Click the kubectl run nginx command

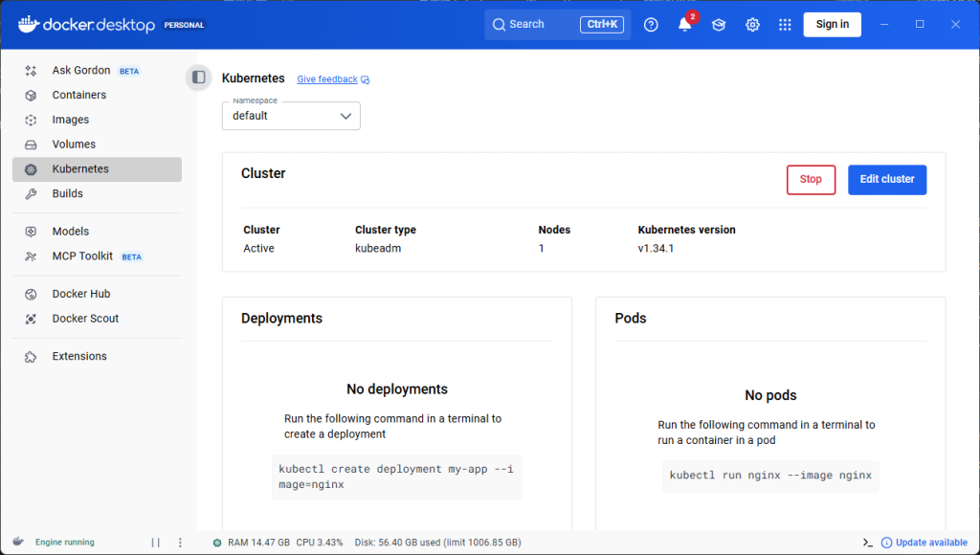click(770, 476)
